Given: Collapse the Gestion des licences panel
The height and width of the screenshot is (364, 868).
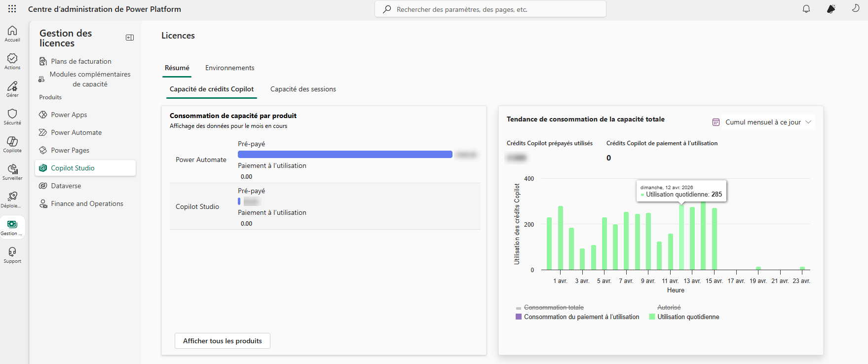Looking at the screenshot, I should (x=130, y=38).
